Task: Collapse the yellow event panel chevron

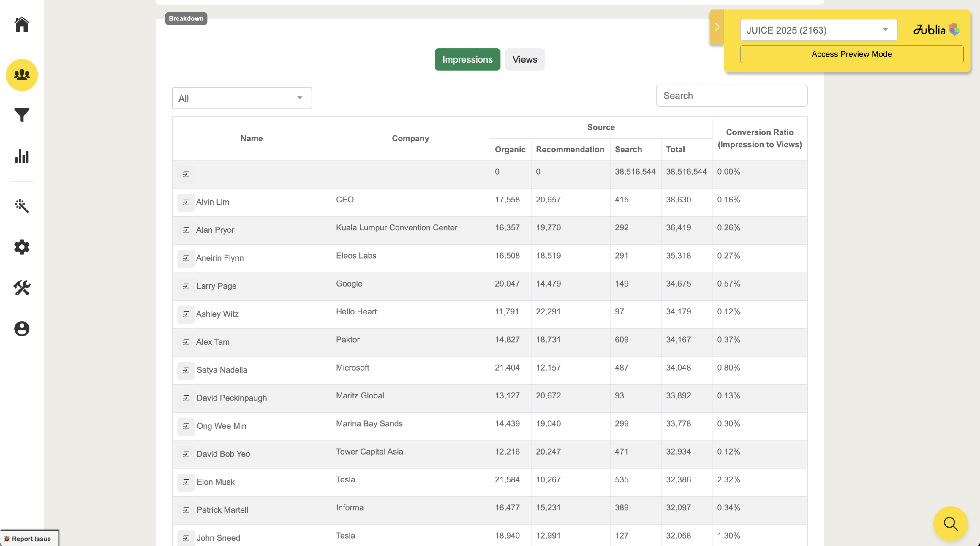Action: 717,27
